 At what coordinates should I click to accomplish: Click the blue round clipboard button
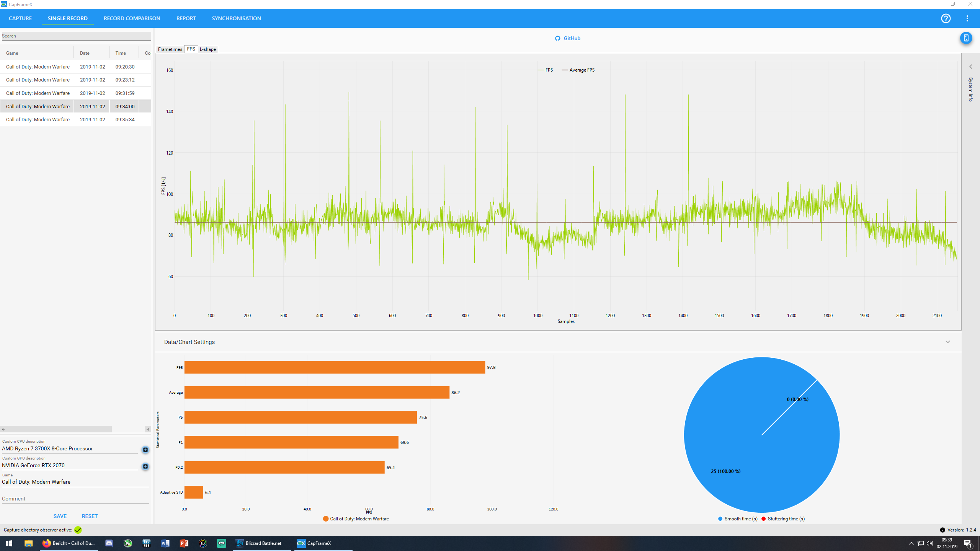click(966, 38)
